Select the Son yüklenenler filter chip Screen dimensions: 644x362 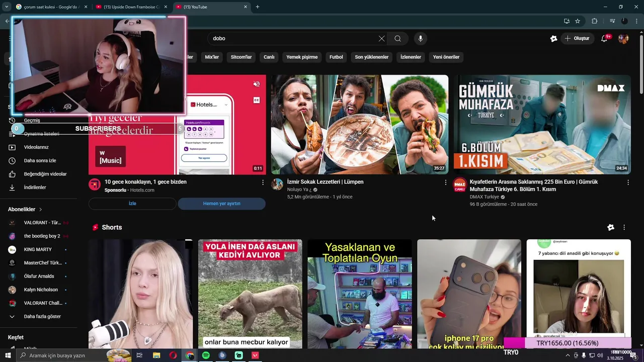(x=372, y=57)
